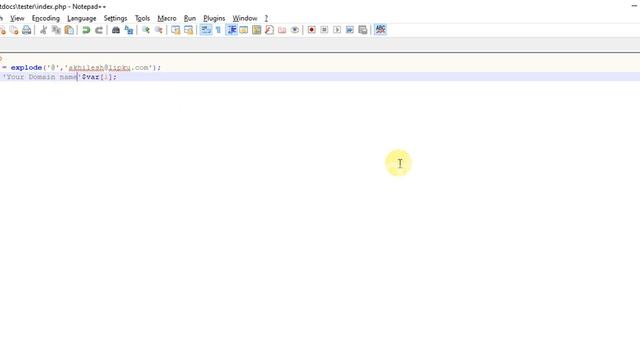Open the Document Map panel icon
Screen dimensions: 640x360
(x=256, y=30)
